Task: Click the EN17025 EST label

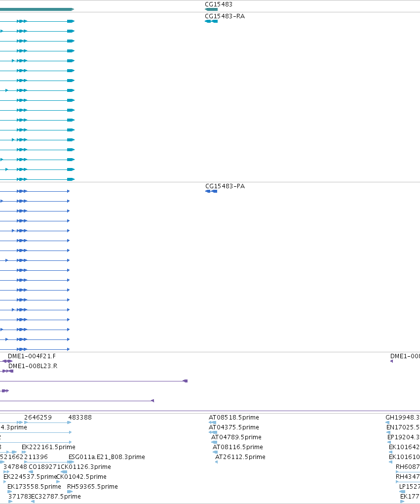Action: click(403, 427)
